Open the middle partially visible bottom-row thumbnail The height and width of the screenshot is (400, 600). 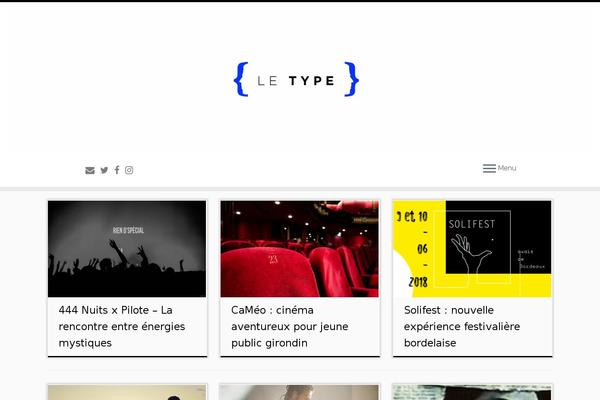300,392
